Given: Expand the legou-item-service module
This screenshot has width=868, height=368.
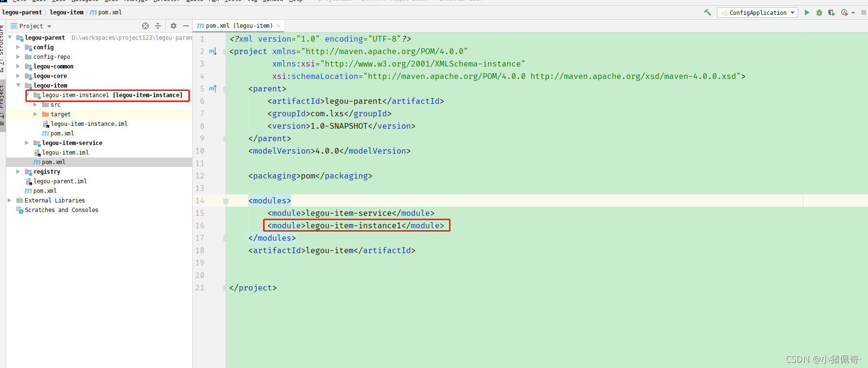Looking at the screenshot, I should point(27,143).
